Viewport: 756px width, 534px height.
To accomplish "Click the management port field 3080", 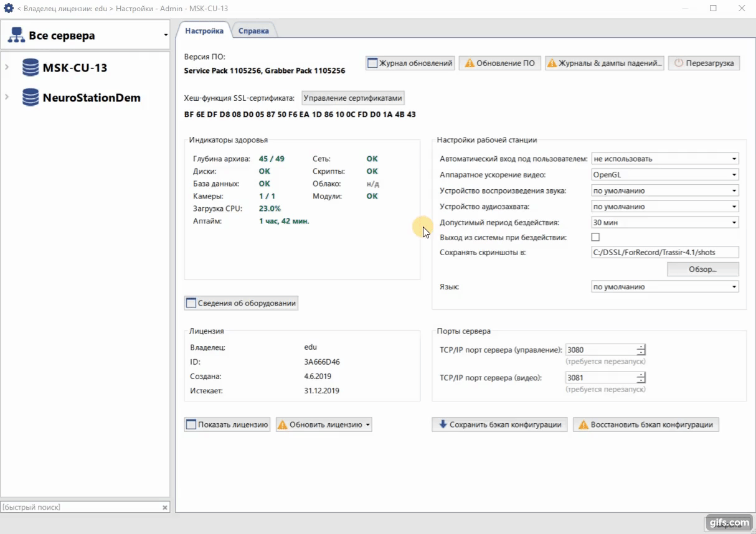I will pyautogui.click(x=601, y=350).
